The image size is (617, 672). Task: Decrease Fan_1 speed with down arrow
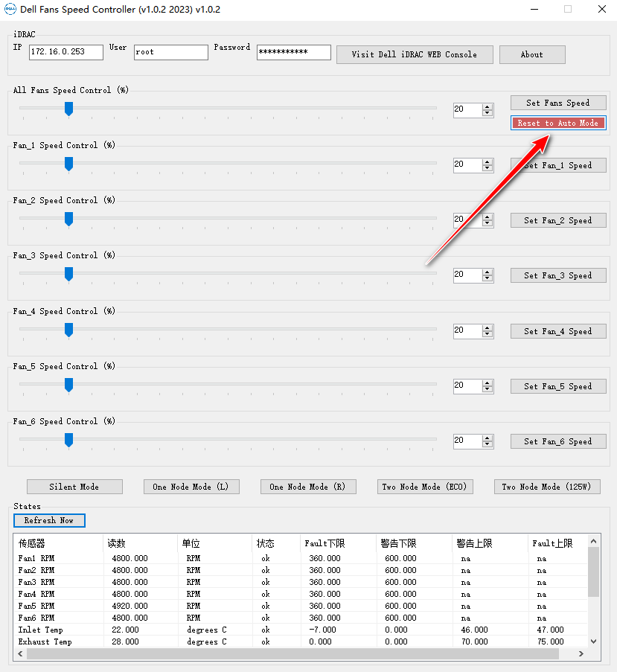point(487,168)
